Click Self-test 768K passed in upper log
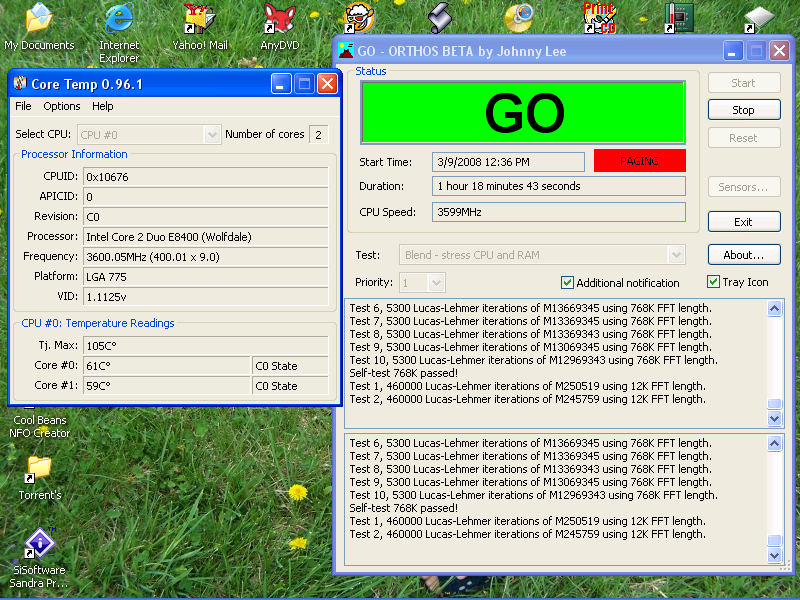 (404, 373)
